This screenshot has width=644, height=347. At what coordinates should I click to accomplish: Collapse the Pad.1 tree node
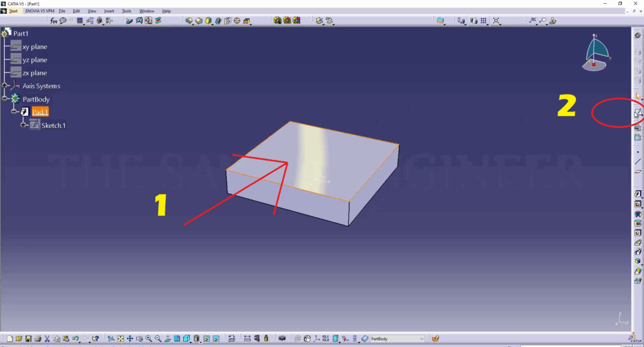click(14, 112)
